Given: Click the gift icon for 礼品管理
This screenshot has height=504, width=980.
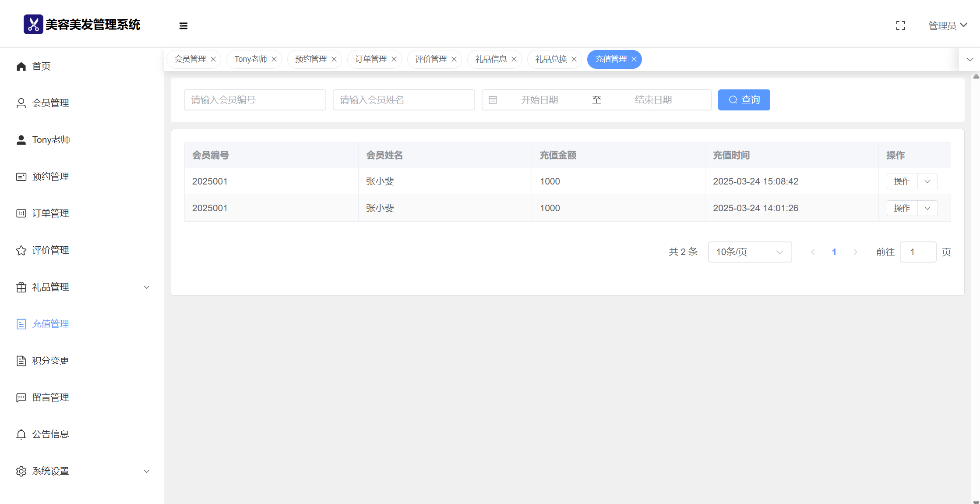Looking at the screenshot, I should 21,287.
